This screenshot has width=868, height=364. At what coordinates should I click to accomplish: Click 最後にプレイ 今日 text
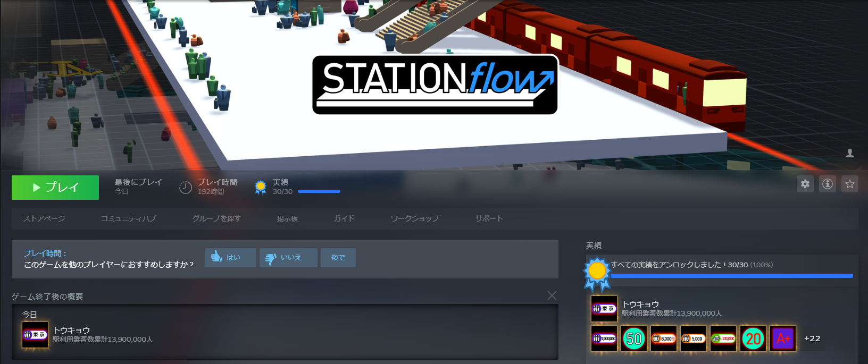tap(138, 187)
